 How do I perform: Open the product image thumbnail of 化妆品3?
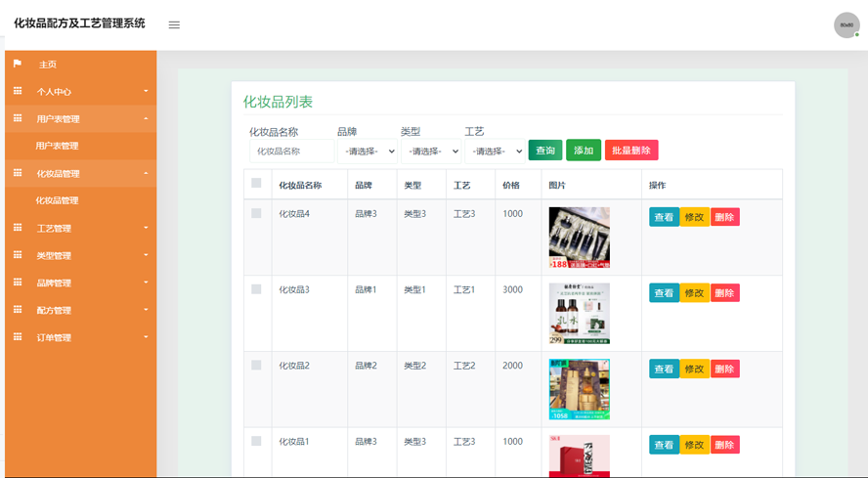click(579, 314)
